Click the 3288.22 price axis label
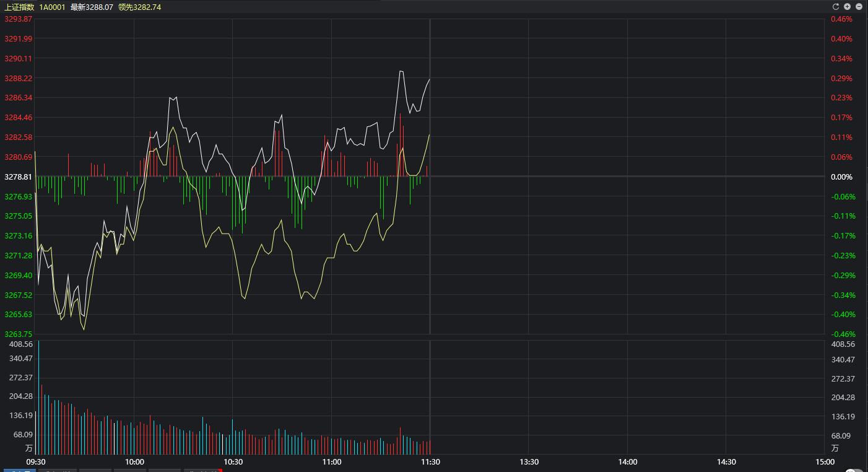The image size is (868, 472). click(x=19, y=79)
